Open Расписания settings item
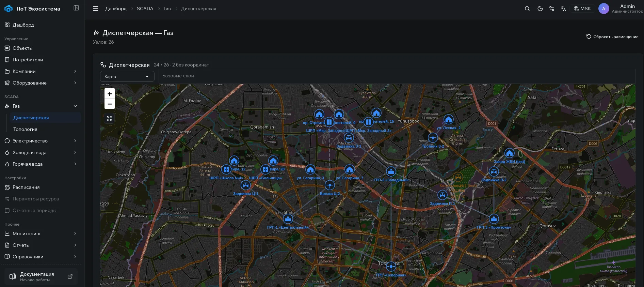 [x=41, y=187]
